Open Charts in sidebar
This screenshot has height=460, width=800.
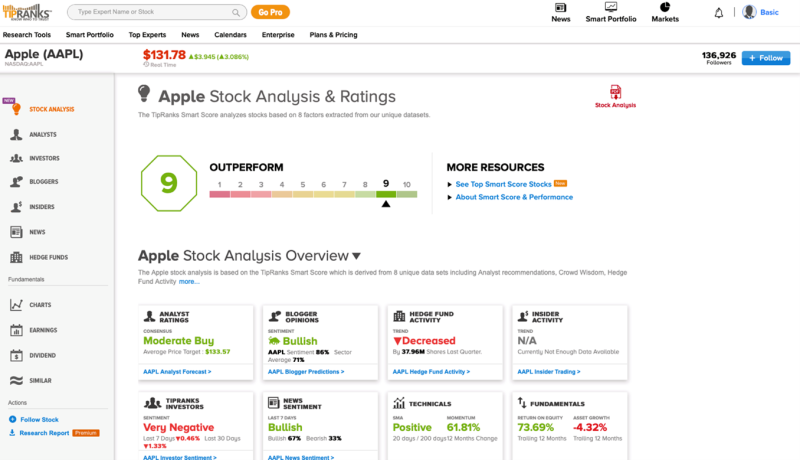coord(40,305)
